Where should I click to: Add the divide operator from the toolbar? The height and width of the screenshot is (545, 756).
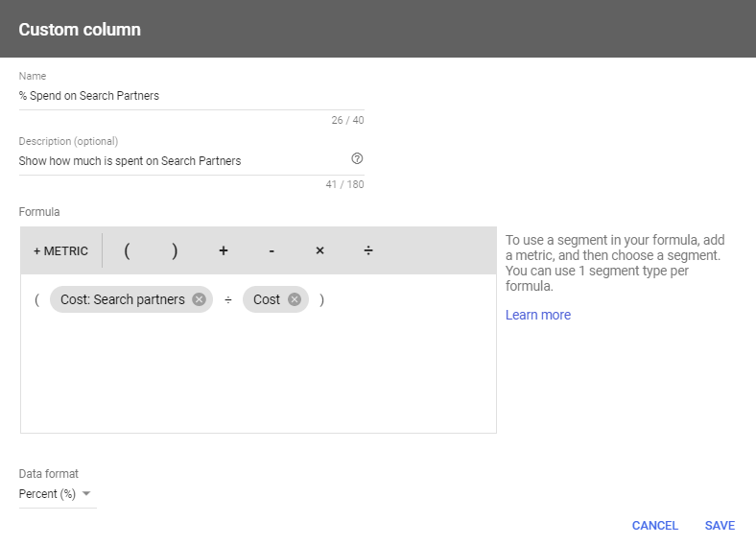coord(367,250)
